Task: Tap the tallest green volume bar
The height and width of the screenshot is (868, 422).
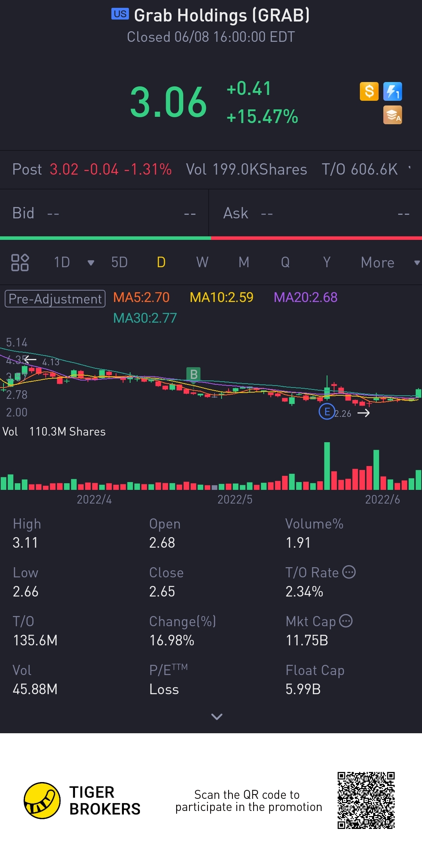Action: (327, 466)
